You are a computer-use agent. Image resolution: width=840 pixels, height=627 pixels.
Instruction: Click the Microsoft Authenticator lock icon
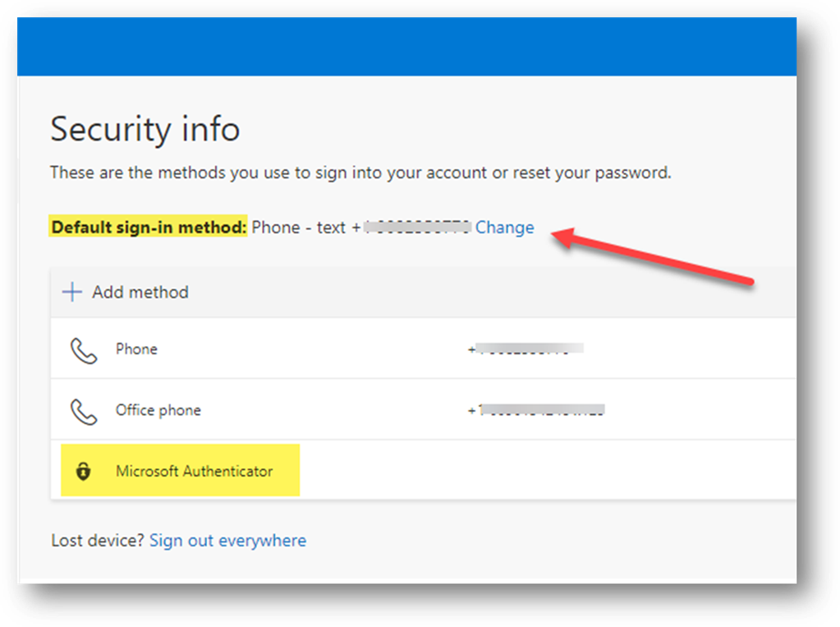[83, 471]
